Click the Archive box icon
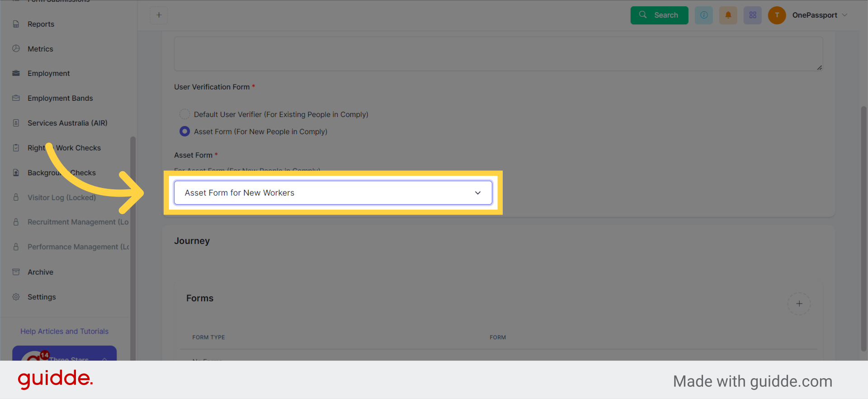The height and width of the screenshot is (399, 868). point(16,272)
